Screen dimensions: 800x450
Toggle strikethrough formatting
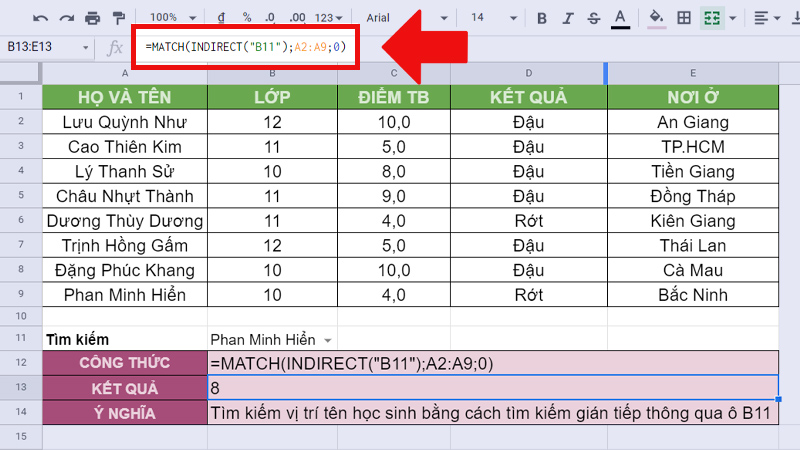pos(593,18)
